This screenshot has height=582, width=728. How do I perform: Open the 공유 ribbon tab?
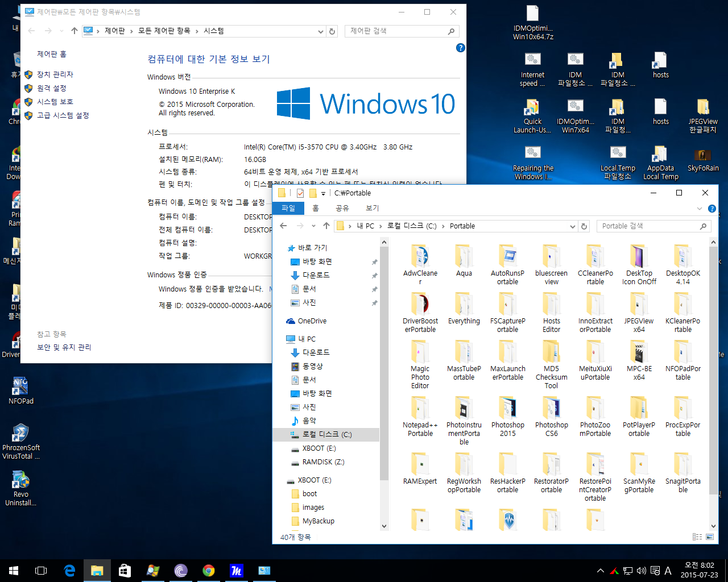pyautogui.click(x=342, y=208)
